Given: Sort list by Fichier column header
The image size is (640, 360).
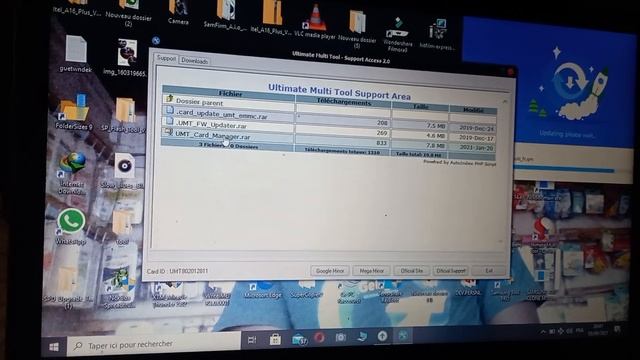Looking at the screenshot, I should pos(230,93).
